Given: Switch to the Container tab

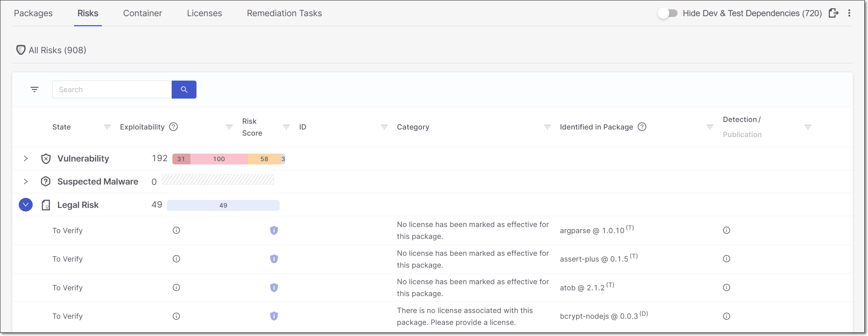Looking at the screenshot, I should [143, 13].
